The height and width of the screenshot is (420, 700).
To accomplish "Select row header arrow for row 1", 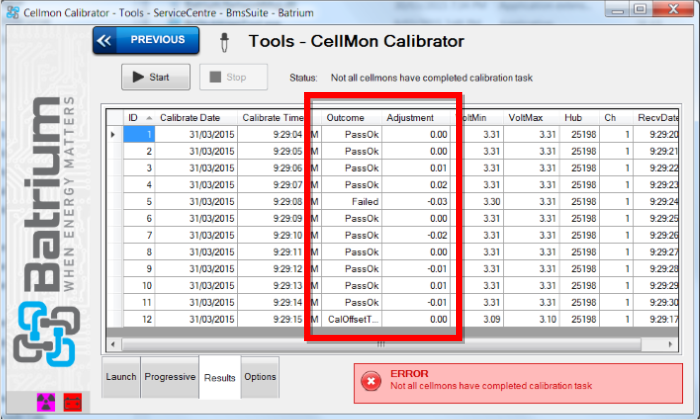I will (x=115, y=134).
